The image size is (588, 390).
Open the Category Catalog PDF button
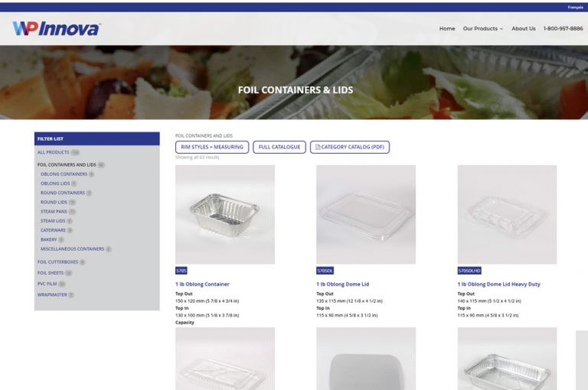point(349,148)
